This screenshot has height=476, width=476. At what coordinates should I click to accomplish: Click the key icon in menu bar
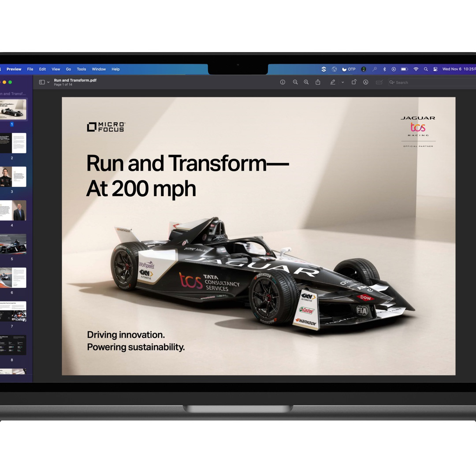375,69
